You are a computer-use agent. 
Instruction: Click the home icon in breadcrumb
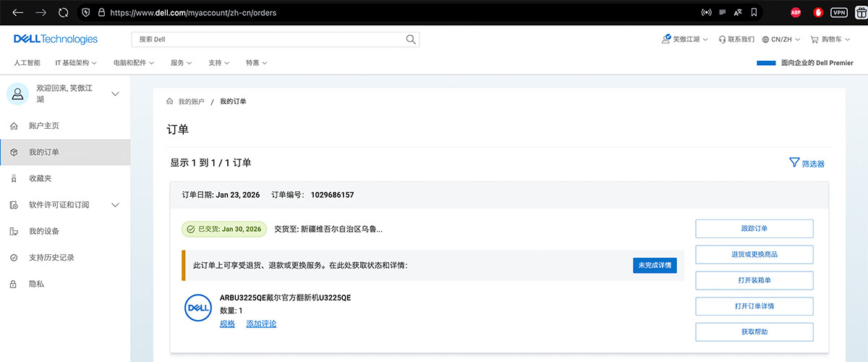pyautogui.click(x=170, y=101)
